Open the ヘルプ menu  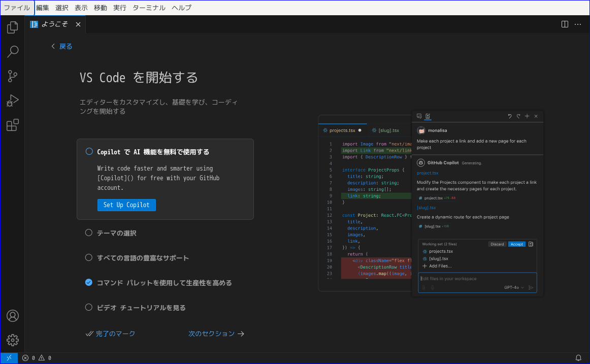point(181,8)
